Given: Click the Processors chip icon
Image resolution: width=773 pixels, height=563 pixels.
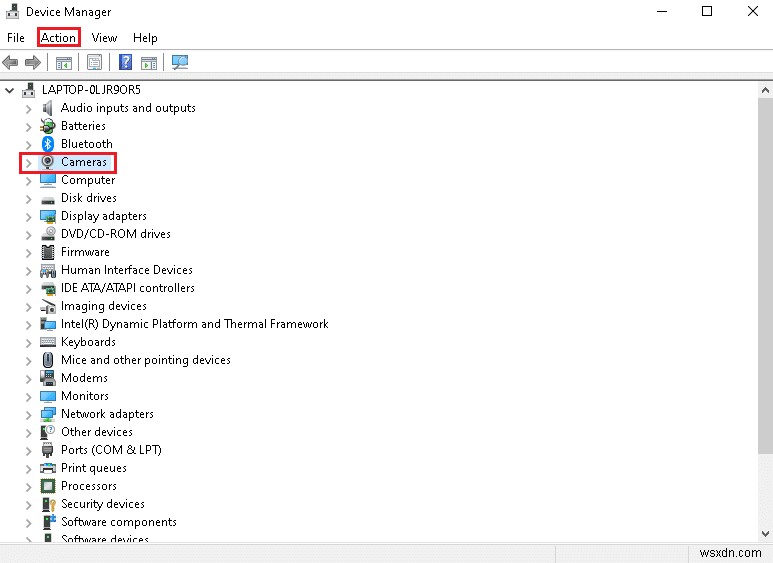Looking at the screenshot, I should click(48, 486).
